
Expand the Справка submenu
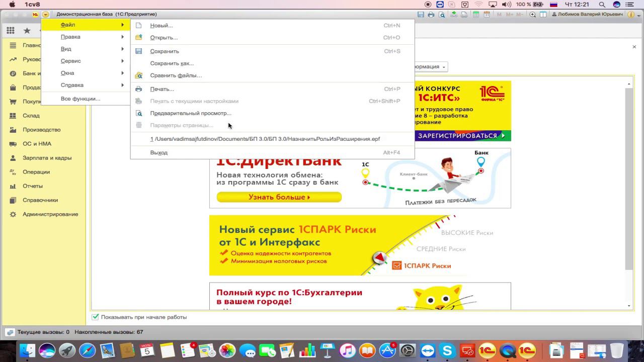86,85
